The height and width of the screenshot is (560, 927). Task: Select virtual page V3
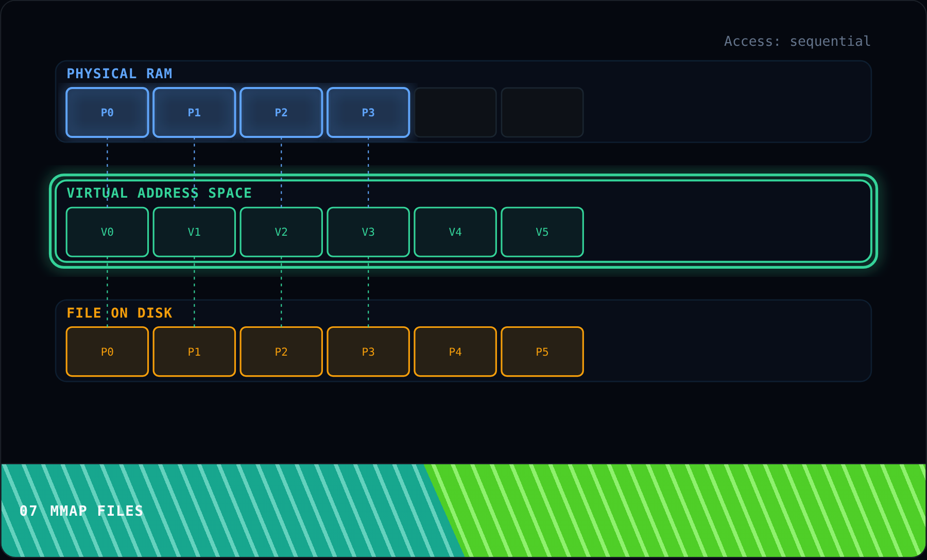click(368, 232)
